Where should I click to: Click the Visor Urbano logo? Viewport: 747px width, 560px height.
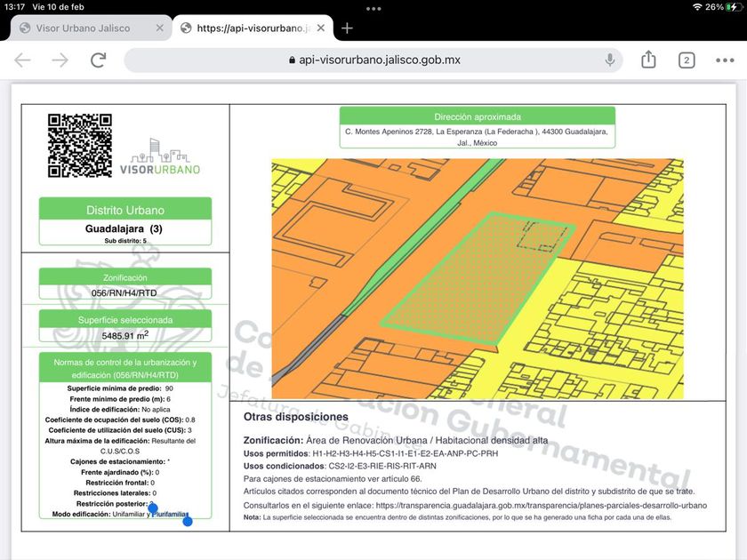160,157
